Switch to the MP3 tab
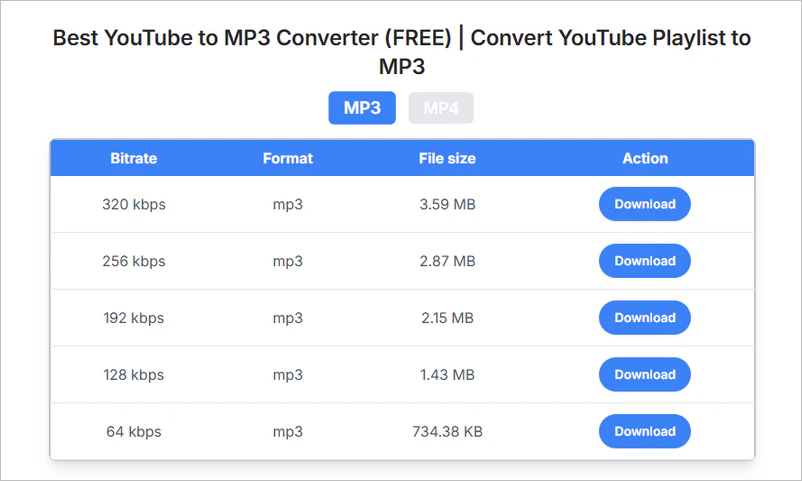 click(362, 108)
